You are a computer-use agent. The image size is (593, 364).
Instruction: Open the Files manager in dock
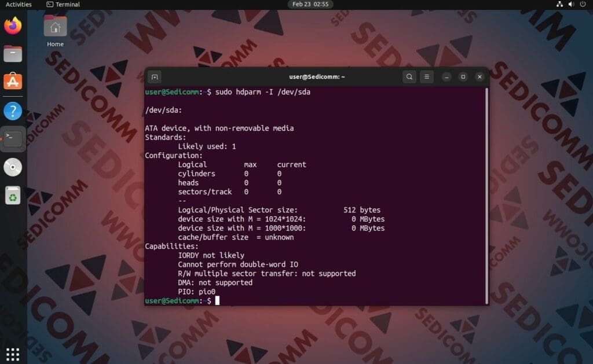tap(13, 54)
